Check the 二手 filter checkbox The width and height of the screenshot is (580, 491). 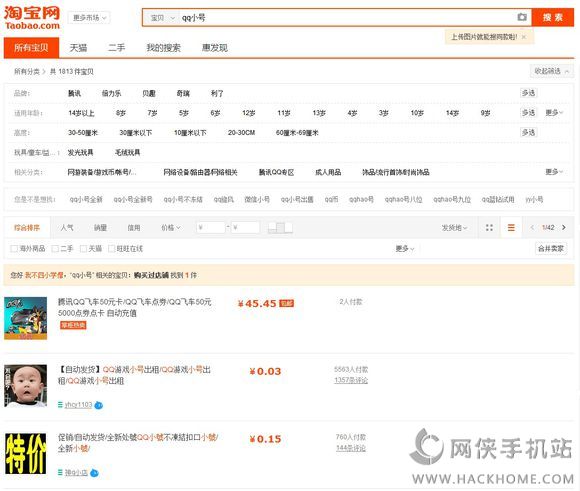tap(55, 249)
